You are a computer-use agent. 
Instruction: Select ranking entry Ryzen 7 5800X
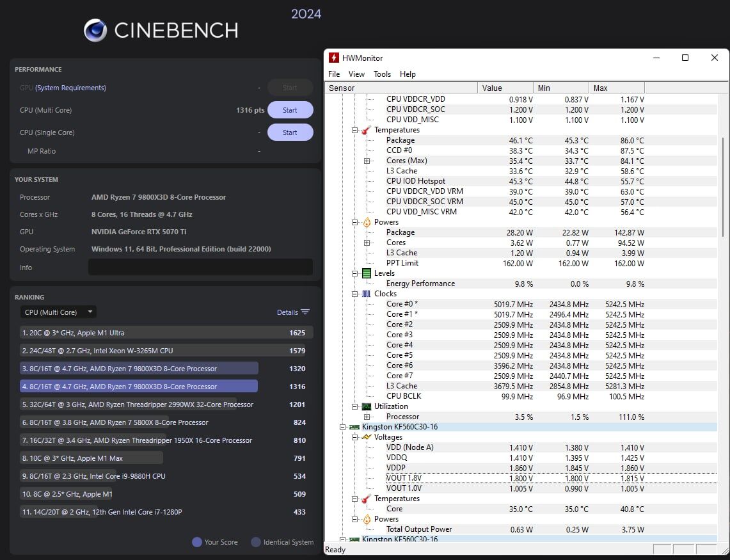pyautogui.click(x=166, y=422)
